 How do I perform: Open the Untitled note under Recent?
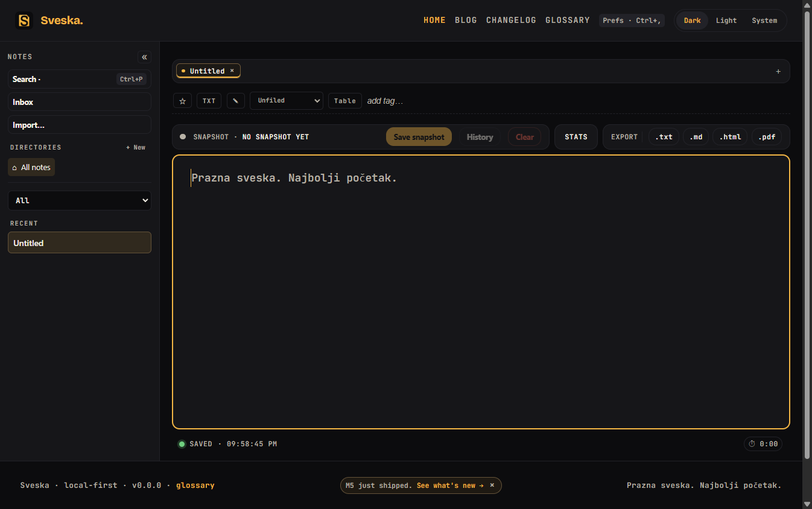coord(80,243)
